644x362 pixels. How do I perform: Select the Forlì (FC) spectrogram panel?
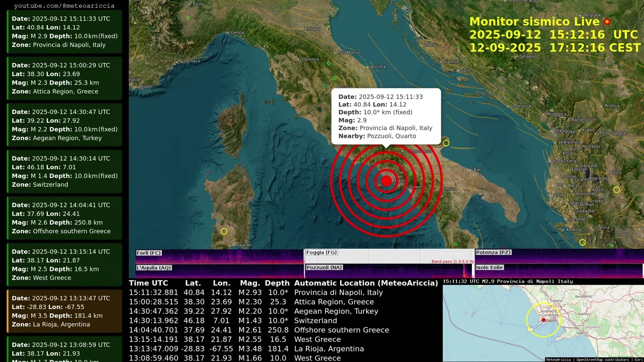(x=219, y=256)
